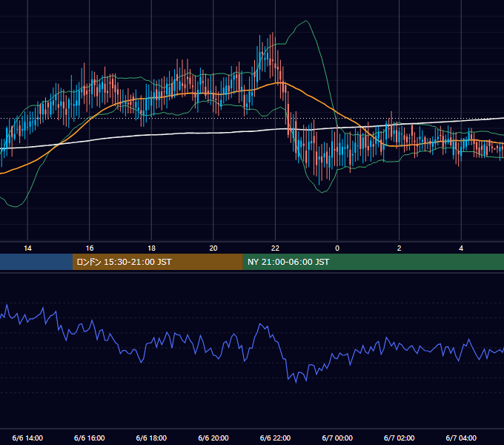Click the 6/7 00:00 date label
This screenshot has width=504, height=445.
coord(337,438)
